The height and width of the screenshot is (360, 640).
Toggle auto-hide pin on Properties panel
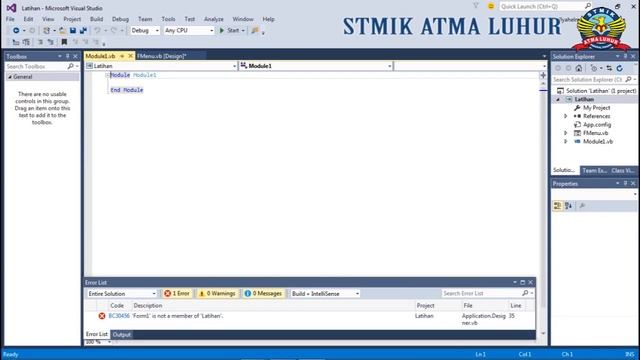[625, 184]
